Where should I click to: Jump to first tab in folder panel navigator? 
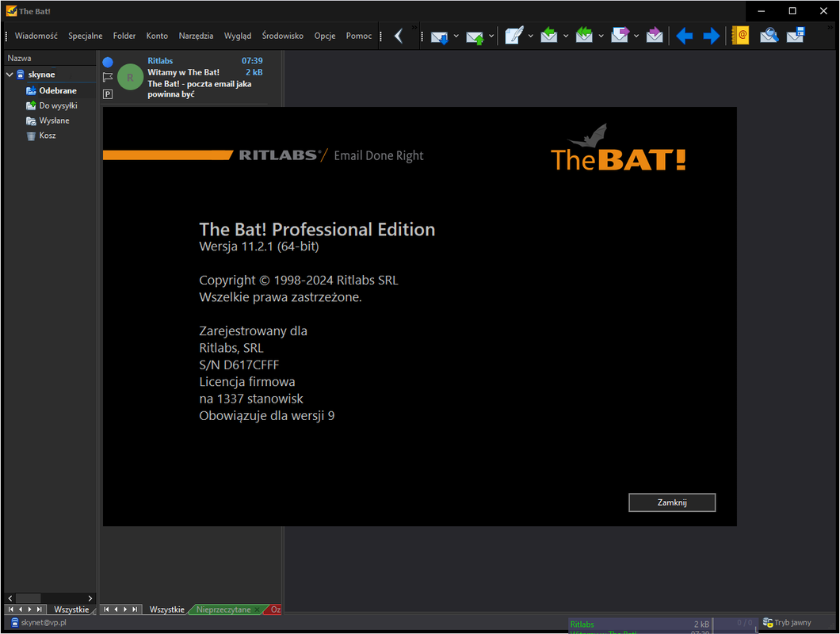point(10,609)
